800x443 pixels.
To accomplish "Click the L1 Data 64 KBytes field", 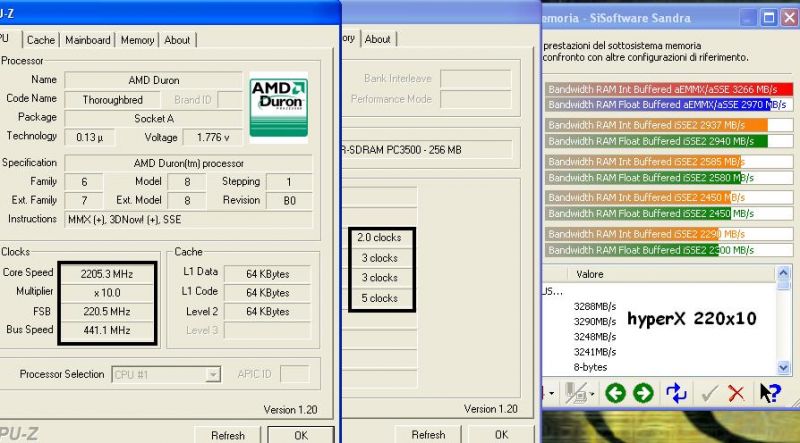I will (267, 274).
